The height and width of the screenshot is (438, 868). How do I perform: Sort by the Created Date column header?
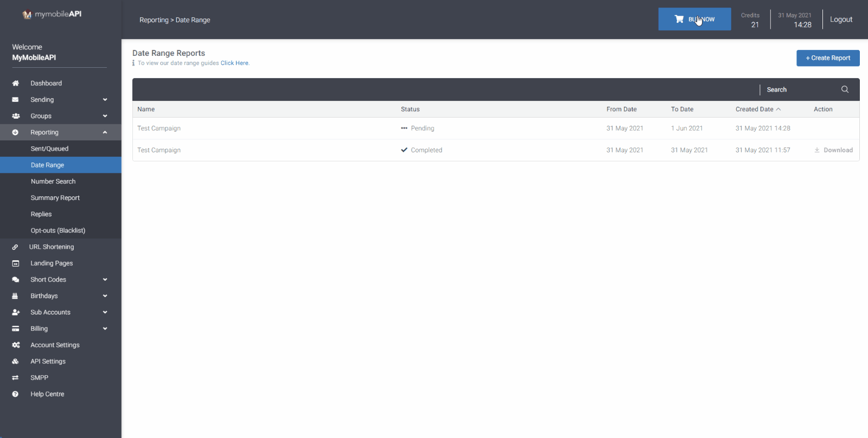pos(755,110)
